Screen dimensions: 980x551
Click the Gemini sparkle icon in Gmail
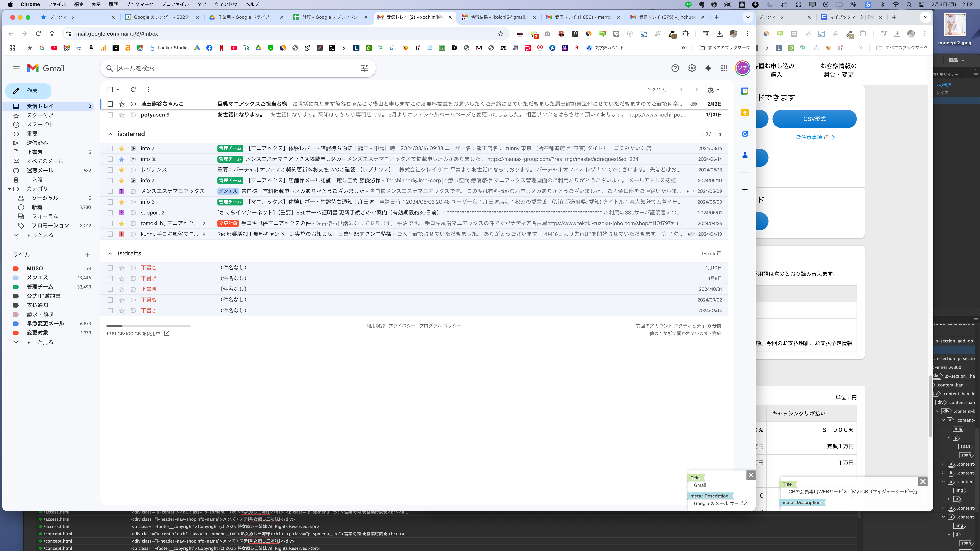click(x=708, y=68)
